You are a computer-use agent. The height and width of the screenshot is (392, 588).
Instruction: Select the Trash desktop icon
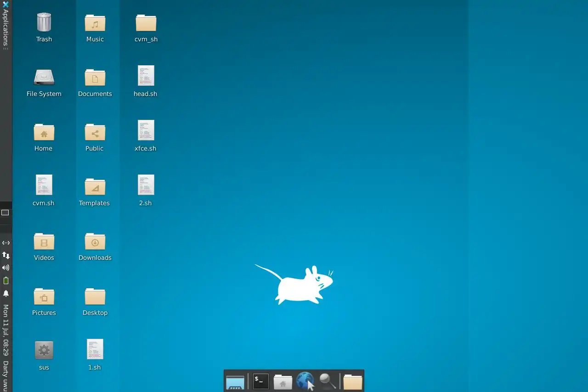coord(44,22)
